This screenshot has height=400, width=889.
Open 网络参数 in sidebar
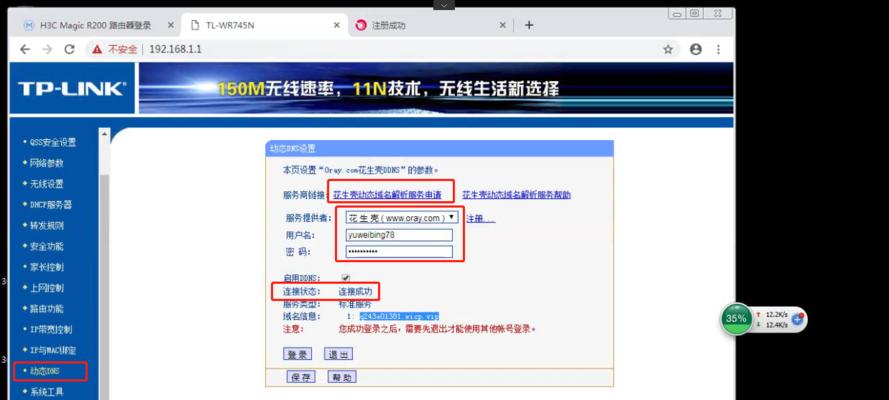(x=46, y=163)
